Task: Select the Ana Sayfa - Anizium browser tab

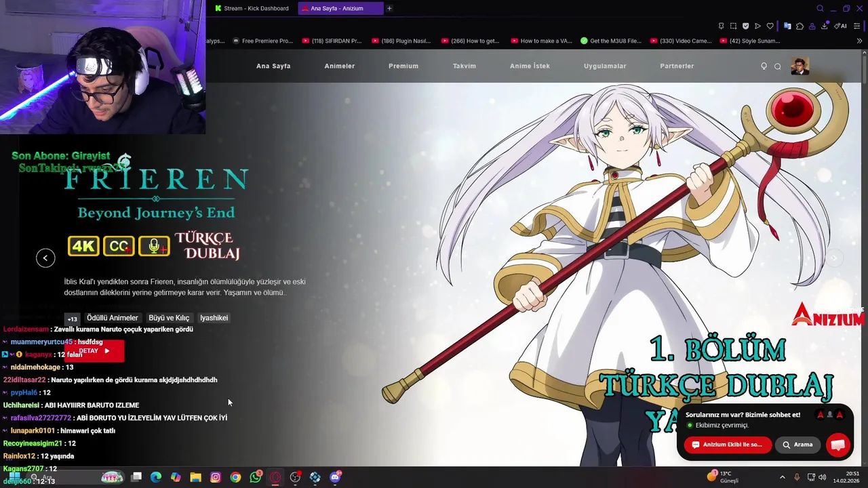Action: pos(340,8)
